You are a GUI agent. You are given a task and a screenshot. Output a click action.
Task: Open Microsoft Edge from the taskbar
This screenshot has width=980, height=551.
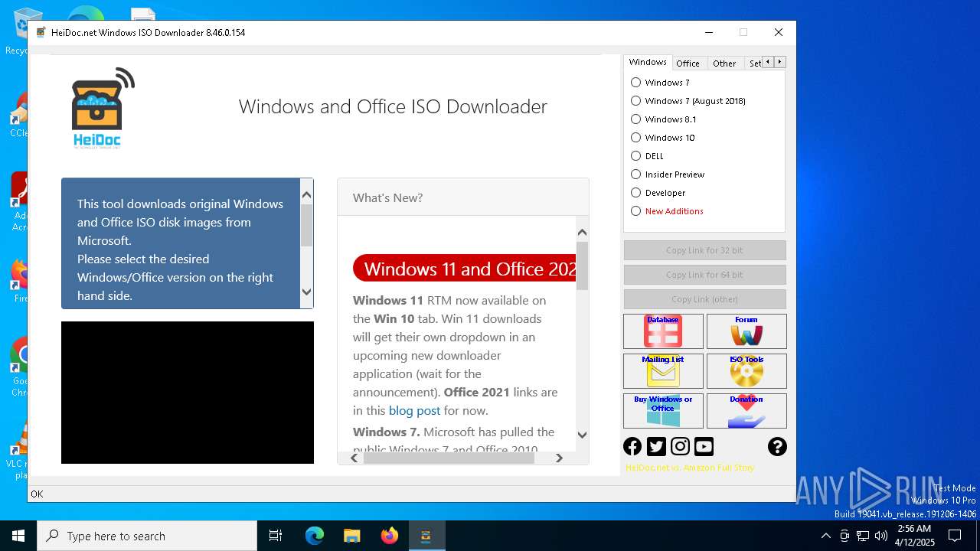click(x=315, y=536)
